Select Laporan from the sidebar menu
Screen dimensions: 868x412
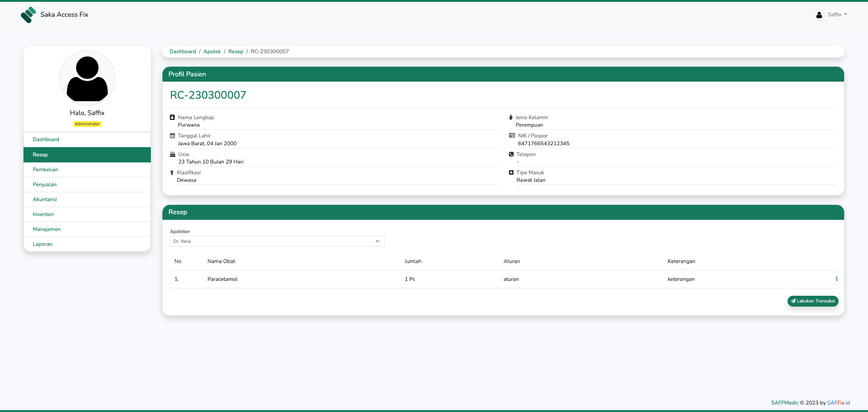click(x=42, y=244)
